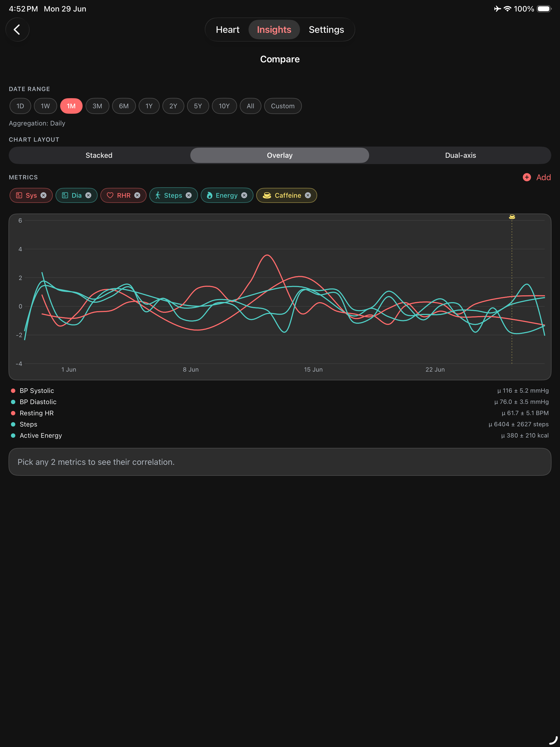Tap the correlation hint box
The height and width of the screenshot is (747, 560).
point(280,462)
